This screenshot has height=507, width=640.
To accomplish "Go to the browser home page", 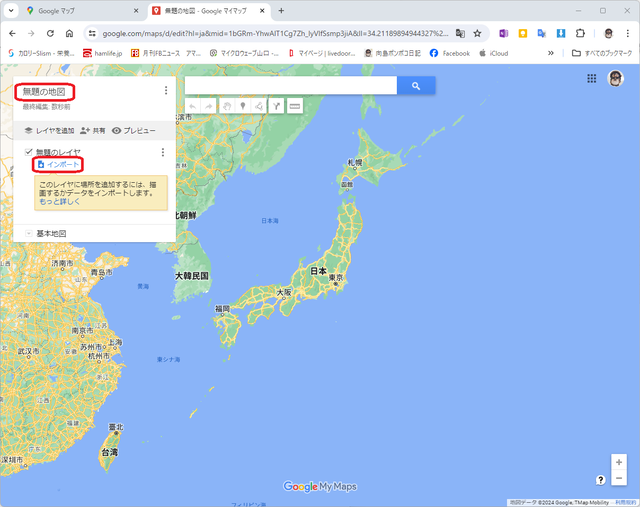I will [69, 33].
